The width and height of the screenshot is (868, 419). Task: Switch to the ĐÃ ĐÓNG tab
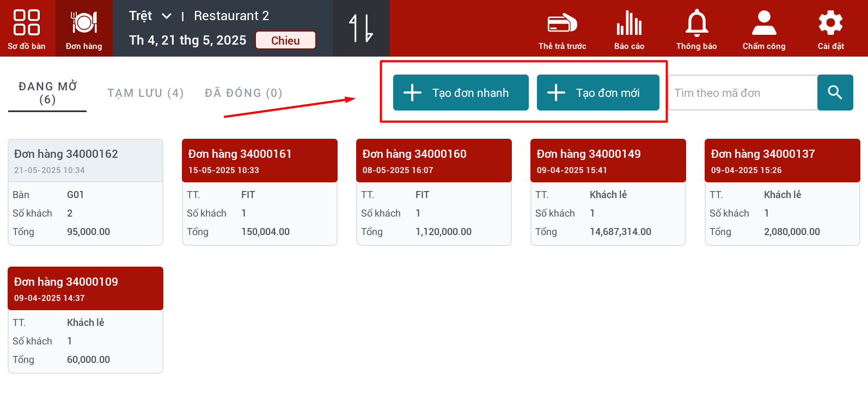tap(243, 93)
